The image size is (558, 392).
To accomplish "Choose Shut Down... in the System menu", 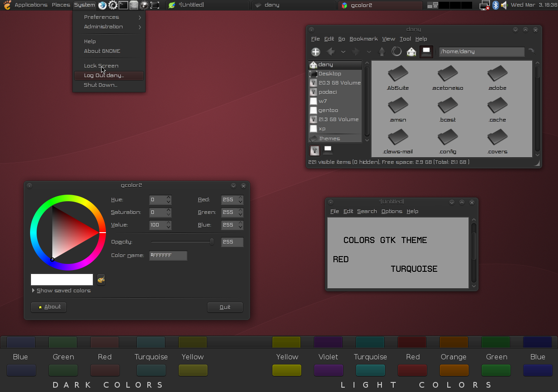I will (109, 85).
